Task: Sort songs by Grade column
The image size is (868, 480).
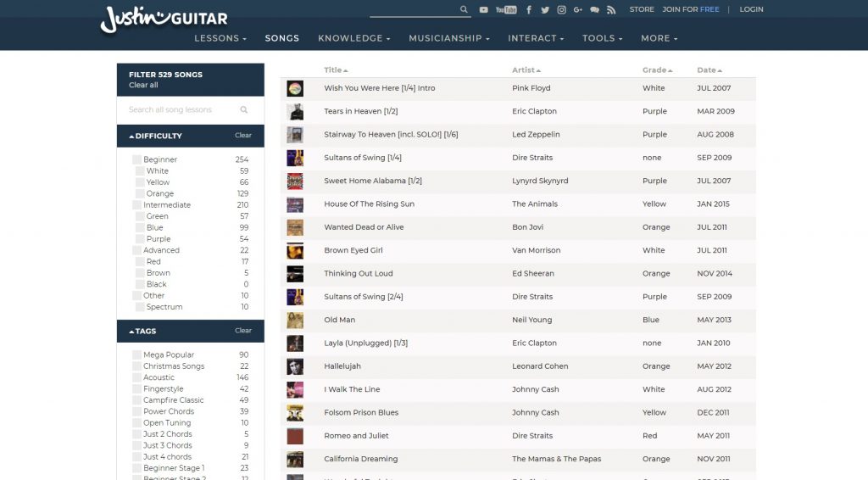Action: (657, 70)
